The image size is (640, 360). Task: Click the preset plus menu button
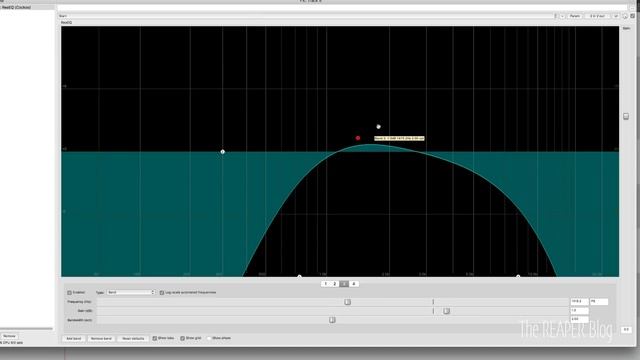(562, 16)
